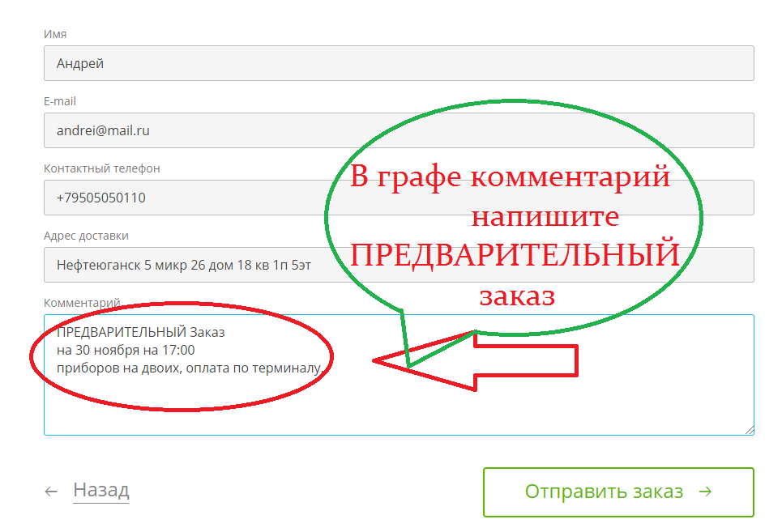782x532 pixels.
Task: Click the Адрес доставки label
Action: click(86, 236)
